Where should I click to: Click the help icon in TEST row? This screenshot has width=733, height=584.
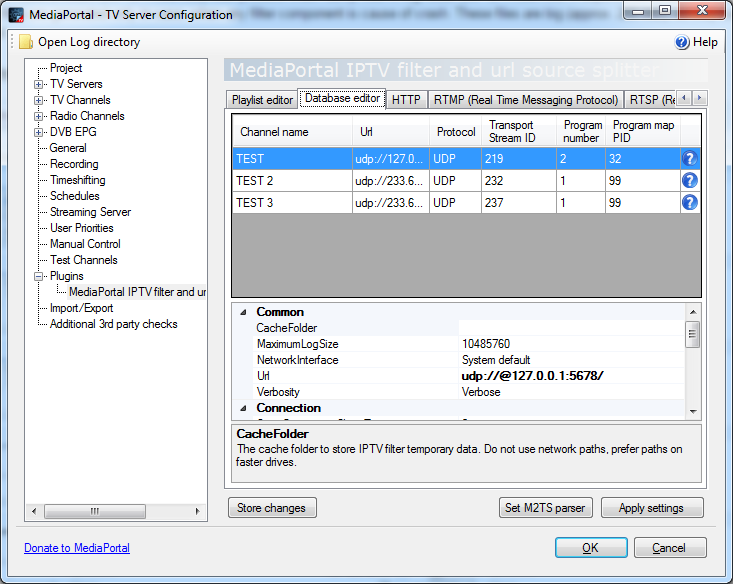tap(690, 159)
